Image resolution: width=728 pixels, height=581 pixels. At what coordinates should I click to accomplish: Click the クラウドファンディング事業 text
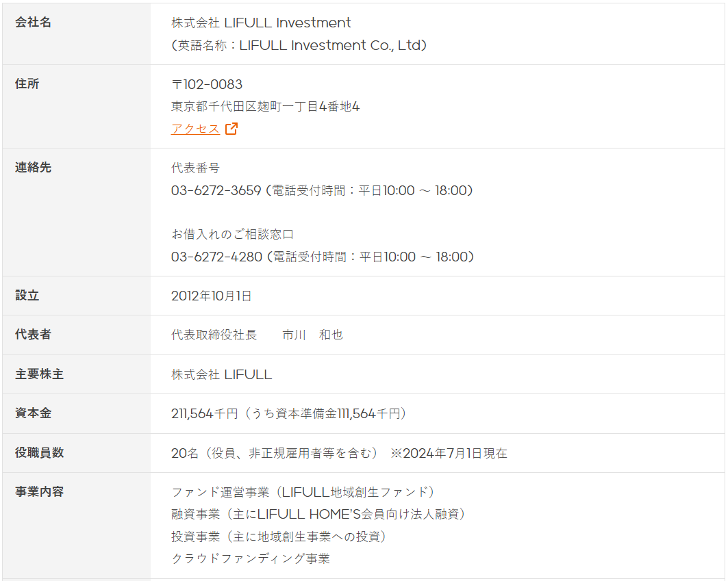click(251, 558)
